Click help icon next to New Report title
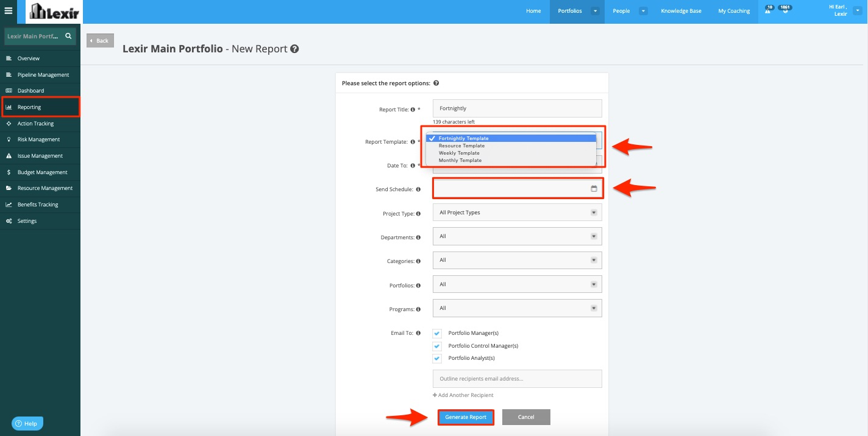 coord(294,49)
